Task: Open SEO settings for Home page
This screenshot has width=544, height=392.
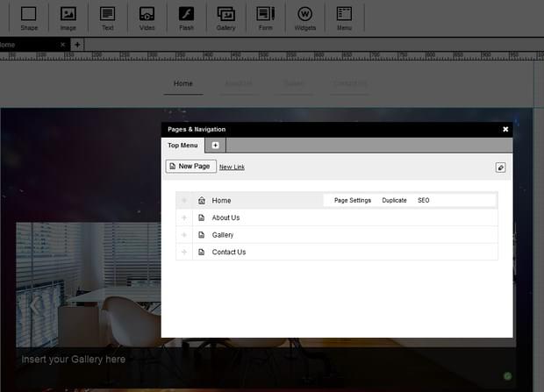Action: coord(423,200)
